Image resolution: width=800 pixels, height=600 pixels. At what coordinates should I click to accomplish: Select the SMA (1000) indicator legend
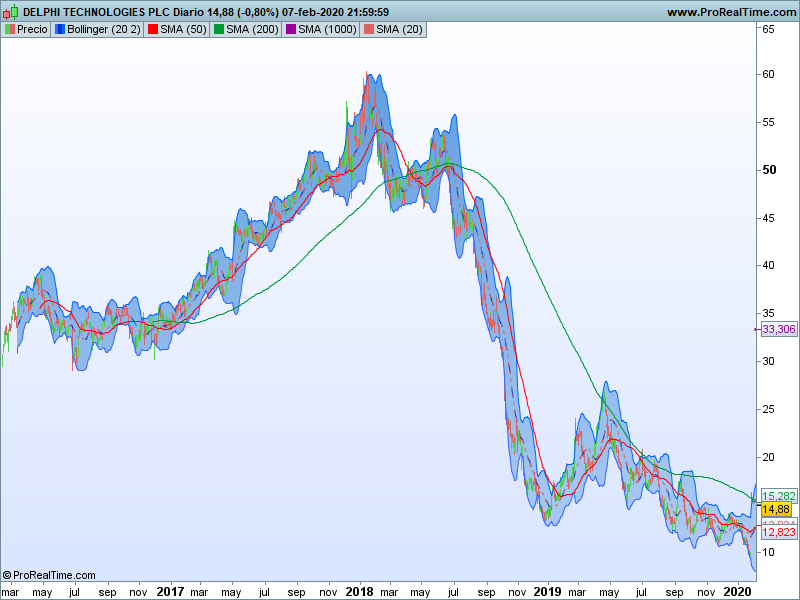[x=321, y=30]
